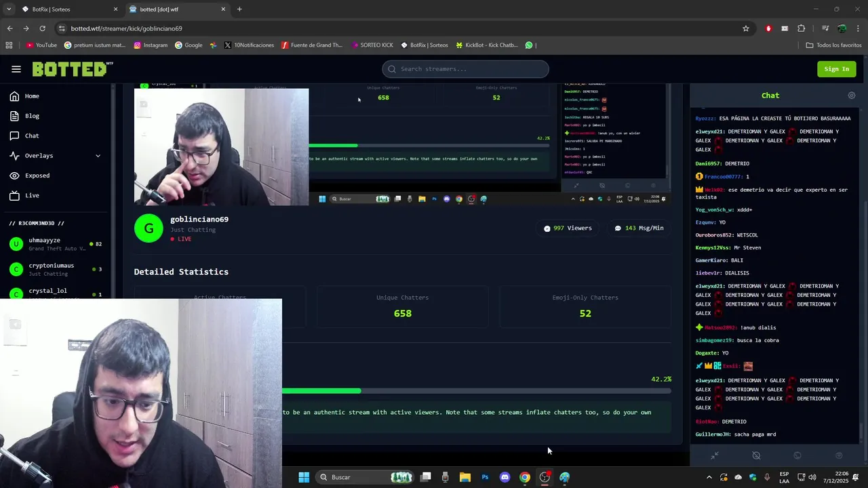Viewport: 868px width, 488px height.
Task: Open File Explorer from the taskbar
Action: pyautogui.click(x=465, y=477)
